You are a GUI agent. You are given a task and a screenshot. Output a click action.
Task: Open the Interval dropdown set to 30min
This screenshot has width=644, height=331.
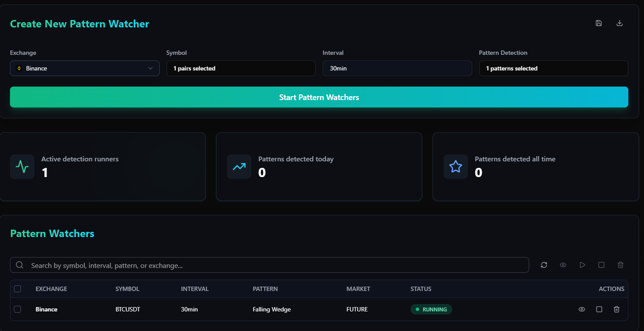(x=397, y=68)
